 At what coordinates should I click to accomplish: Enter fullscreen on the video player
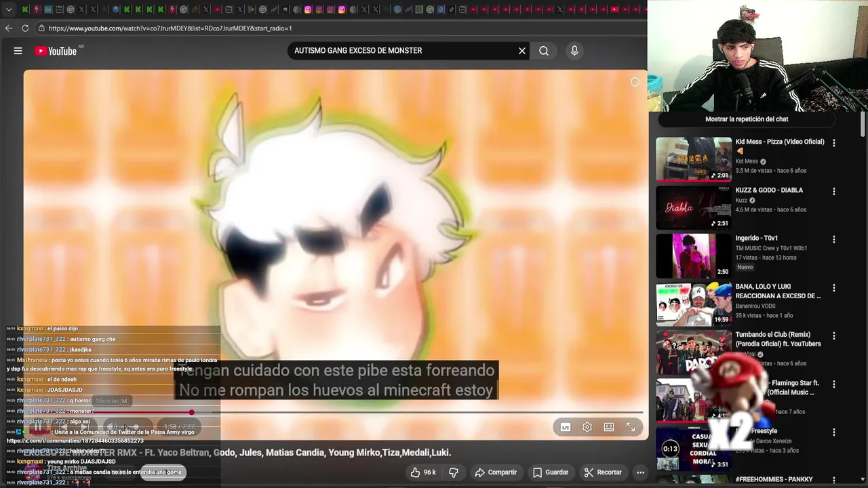(631, 427)
